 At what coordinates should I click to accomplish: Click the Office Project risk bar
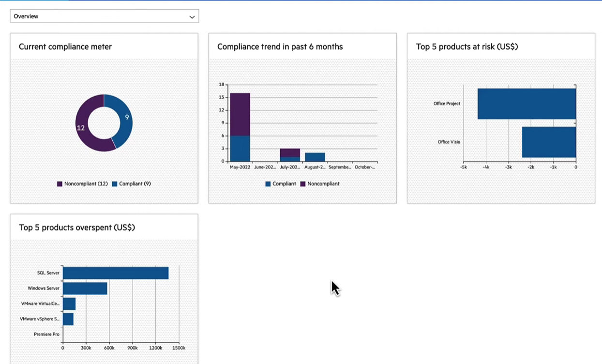527,104
